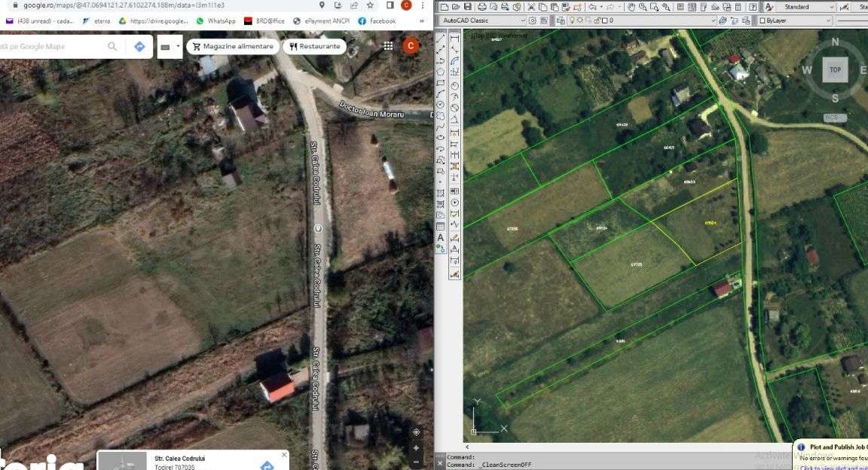This screenshot has width=868, height=470.
Task: Click the Google Maps search magnifier icon
Action: coord(112,47)
